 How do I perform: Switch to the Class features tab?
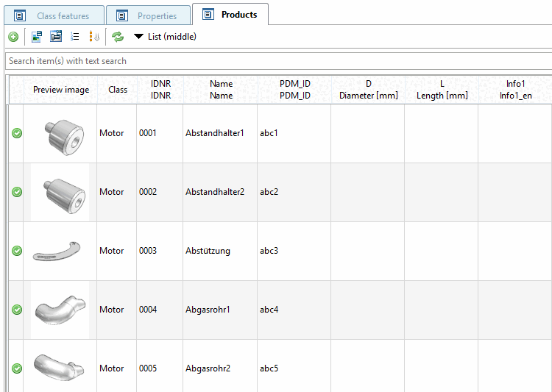(54, 16)
